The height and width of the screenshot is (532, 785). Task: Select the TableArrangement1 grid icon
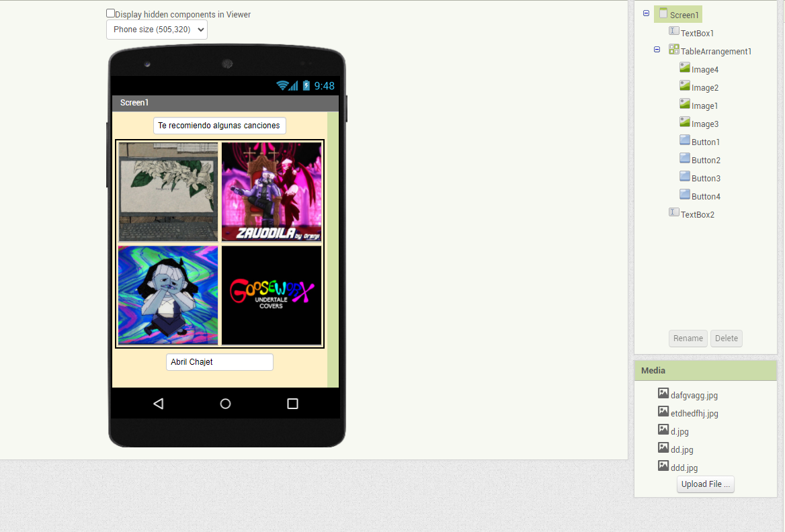pyautogui.click(x=674, y=49)
